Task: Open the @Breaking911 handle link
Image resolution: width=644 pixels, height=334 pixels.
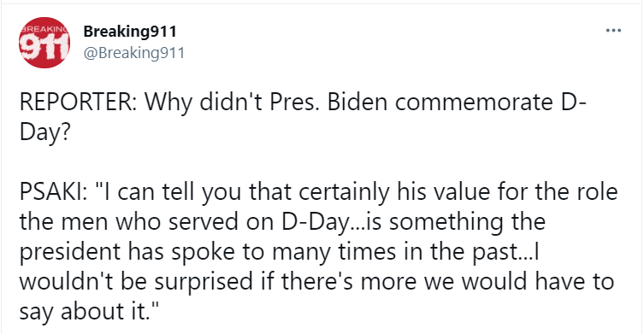Action: point(134,53)
